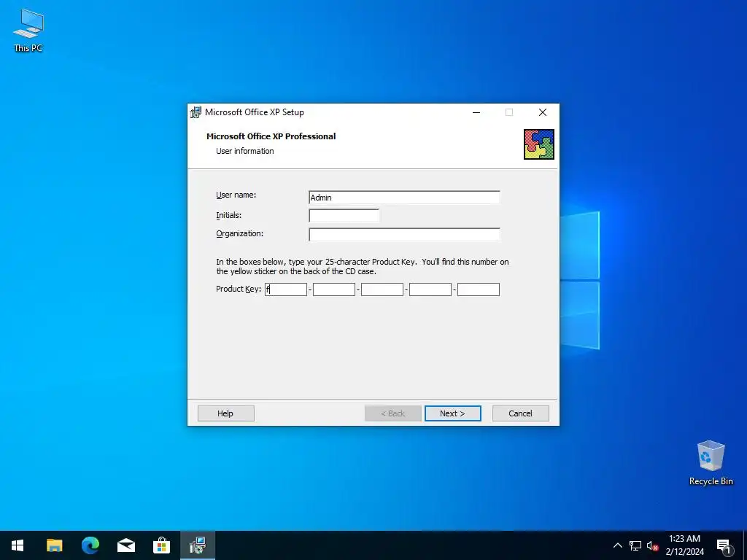The image size is (747, 560).
Task: Open the Windows Start menu
Action: coord(18,545)
